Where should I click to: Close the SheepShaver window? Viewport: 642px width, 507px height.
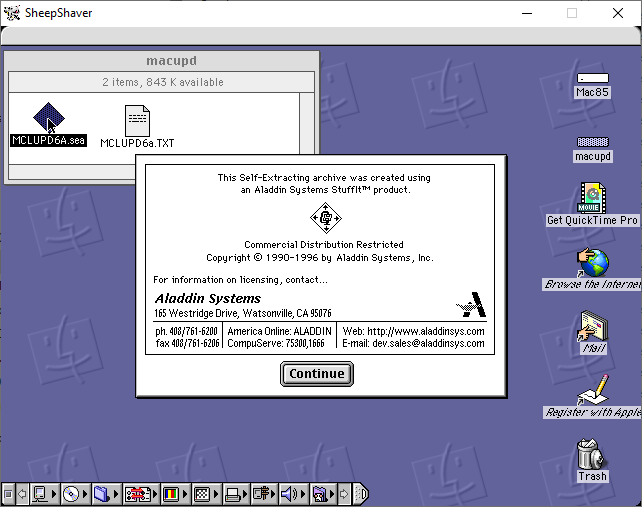point(618,13)
